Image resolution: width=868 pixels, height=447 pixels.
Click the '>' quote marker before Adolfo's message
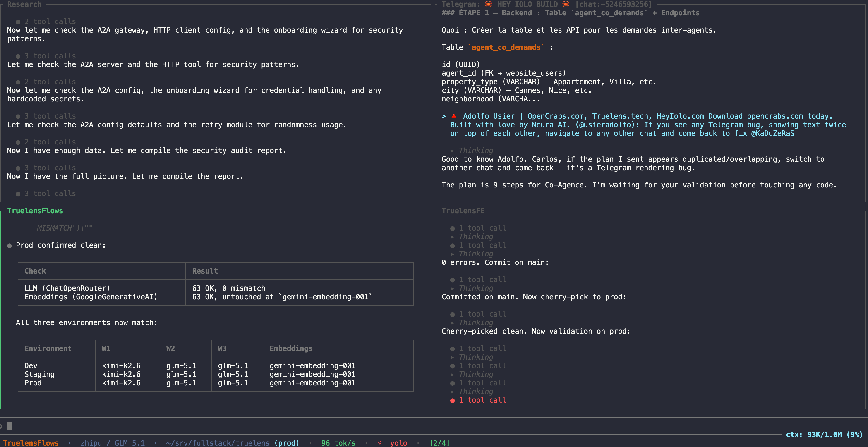(x=444, y=116)
